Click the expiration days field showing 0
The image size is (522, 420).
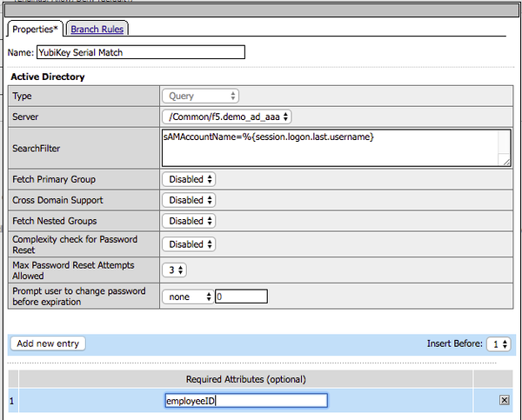(241, 297)
